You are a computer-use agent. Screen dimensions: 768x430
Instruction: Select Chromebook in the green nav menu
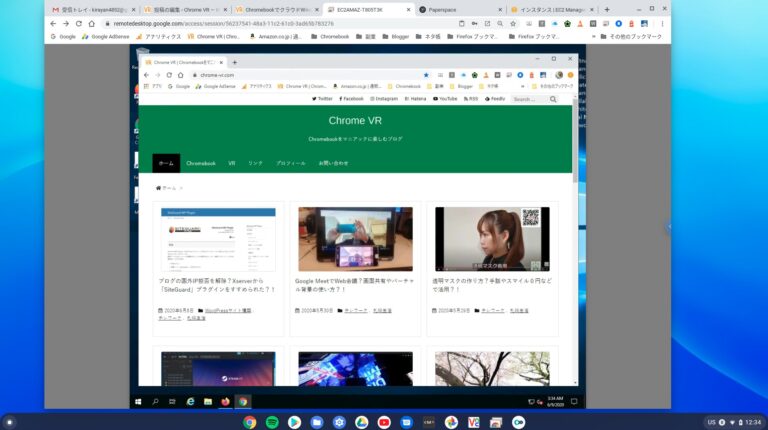click(x=201, y=163)
